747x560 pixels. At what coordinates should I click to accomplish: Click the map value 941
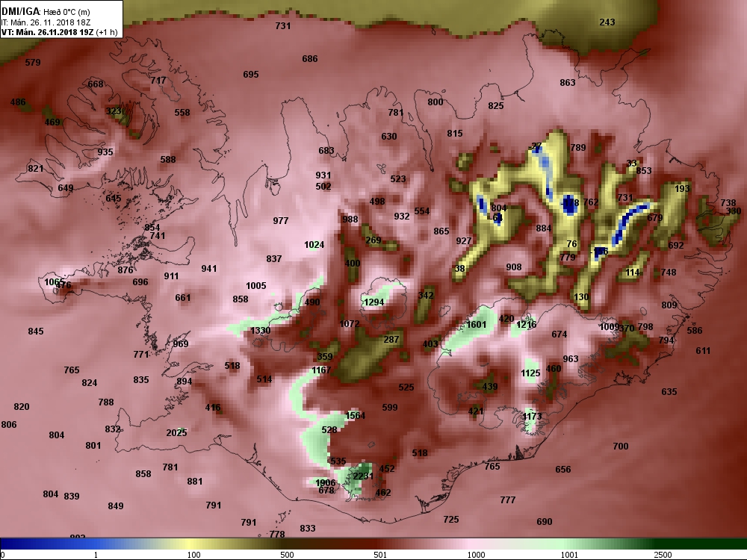(208, 268)
